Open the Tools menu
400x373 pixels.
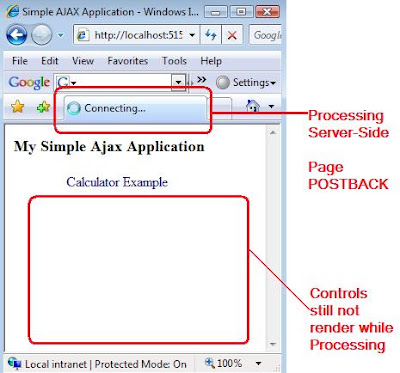pos(174,61)
